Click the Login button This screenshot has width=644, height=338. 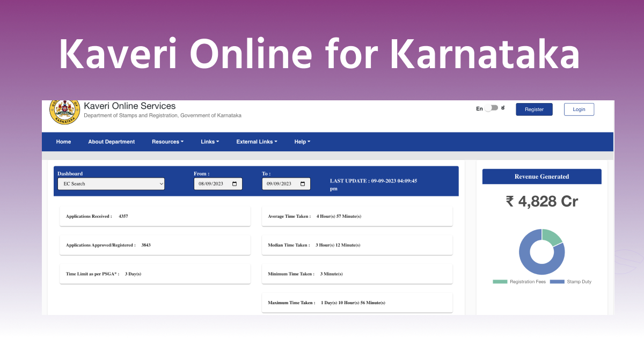pyautogui.click(x=579, y=109)
